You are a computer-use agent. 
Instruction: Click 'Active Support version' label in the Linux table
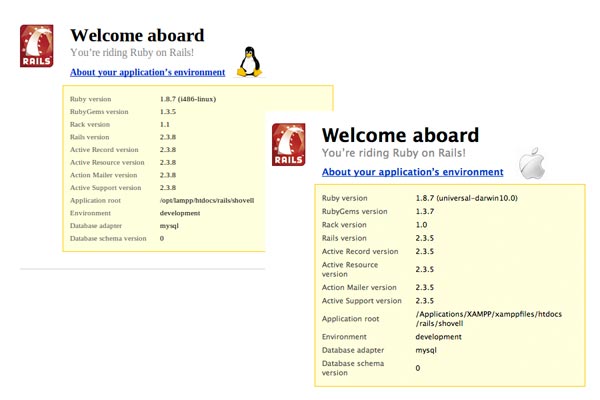(x=106, y=188)
